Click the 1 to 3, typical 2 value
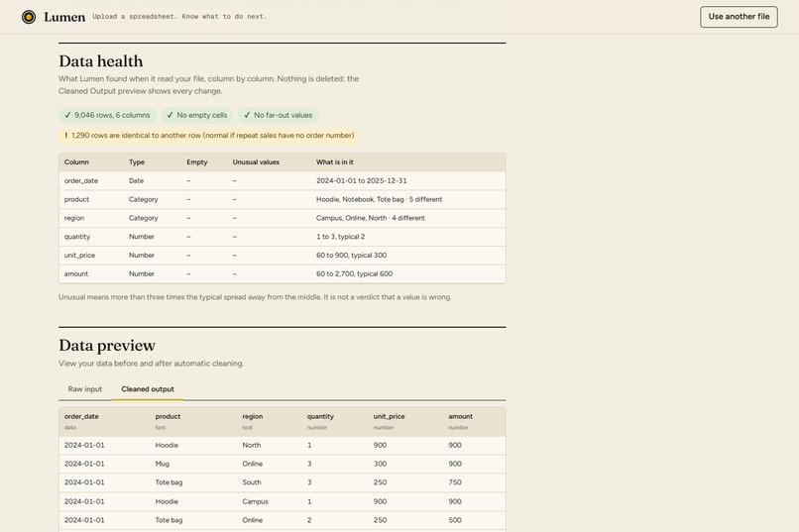The image size is (799, 532). click(340, 237)
